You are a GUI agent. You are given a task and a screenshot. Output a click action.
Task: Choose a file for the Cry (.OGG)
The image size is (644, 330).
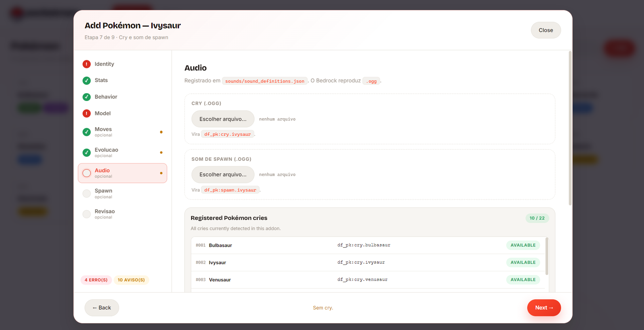pos(223,119)
